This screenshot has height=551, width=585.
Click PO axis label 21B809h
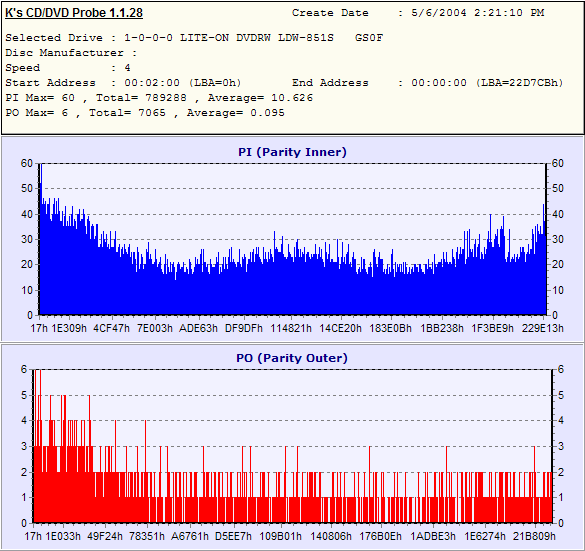pyautogui.click(x=534, y=536)
